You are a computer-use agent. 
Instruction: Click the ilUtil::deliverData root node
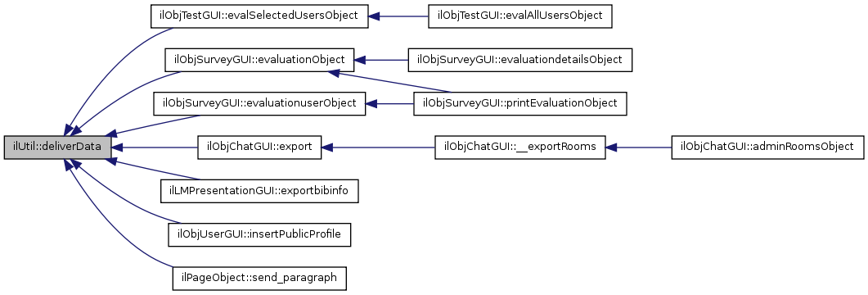click(x=57, y=147)
